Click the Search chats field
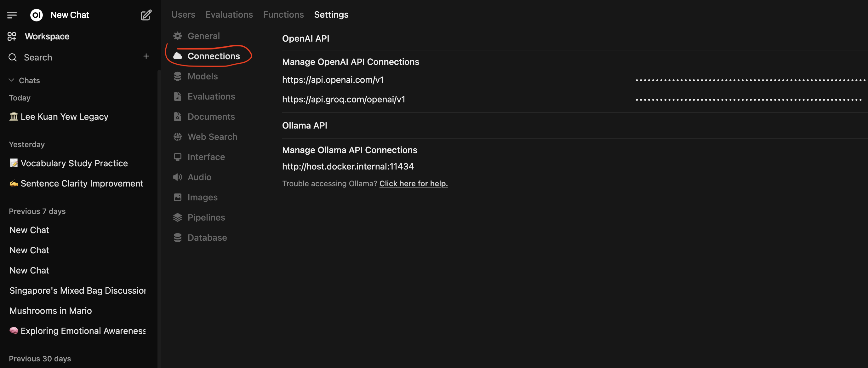Screen dimensions: 868x368 [81, 57]
